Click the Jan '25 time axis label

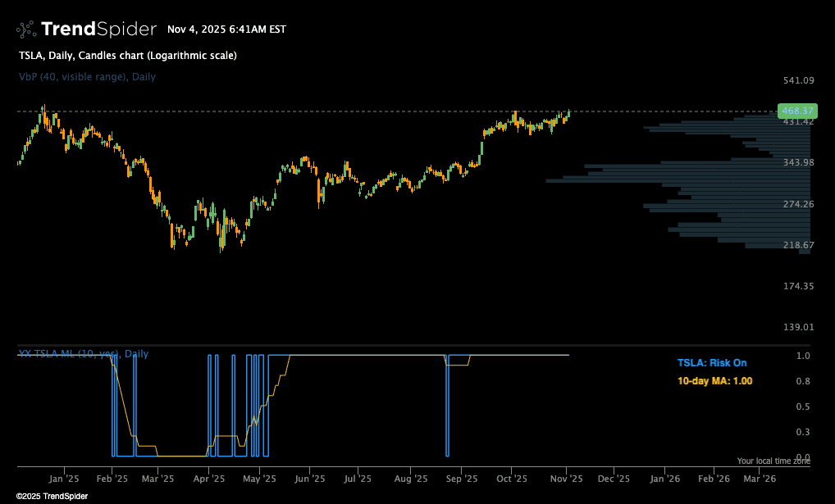point(63,479)
